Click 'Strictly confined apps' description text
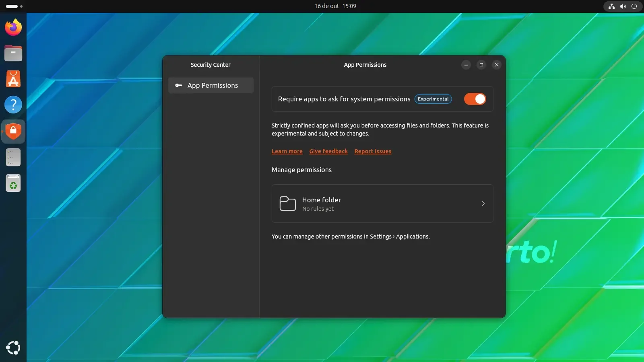The width and height of the screenshot is (644, 362). (x=380, y=130)
